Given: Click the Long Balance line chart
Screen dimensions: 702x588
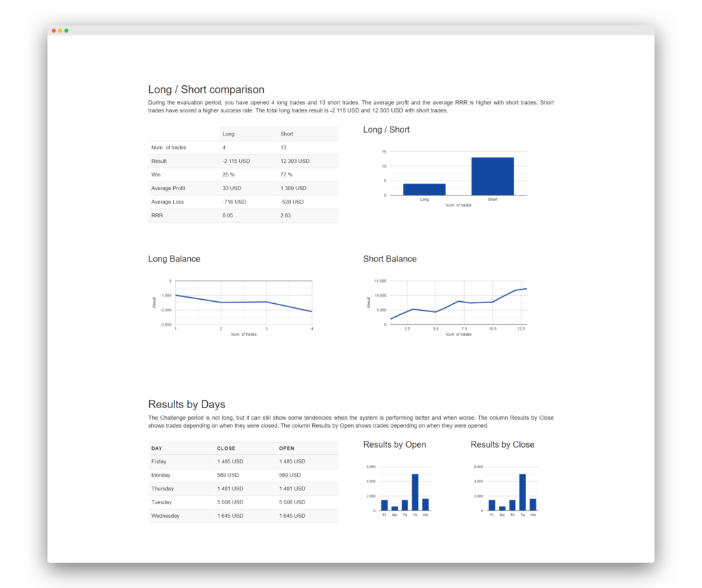Looking at the screenshot, I should [243, 303].
